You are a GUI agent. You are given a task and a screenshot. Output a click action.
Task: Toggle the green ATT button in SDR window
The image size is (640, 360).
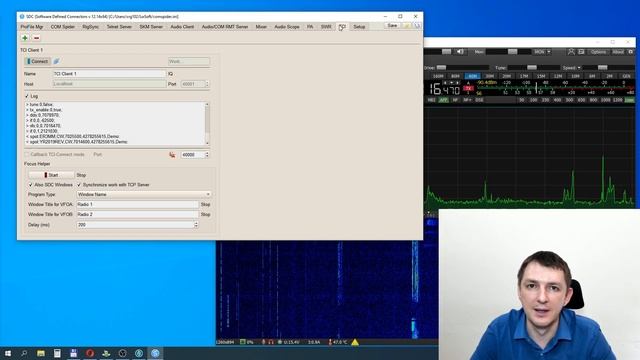443,100
